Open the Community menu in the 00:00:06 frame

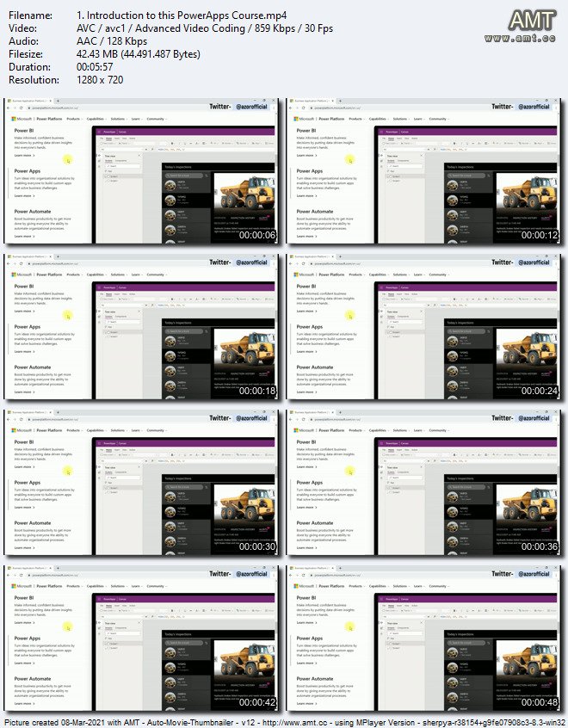[x=156, y=119]
